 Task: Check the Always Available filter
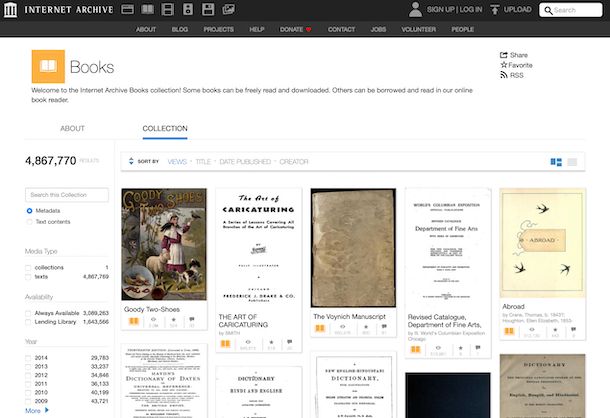[28, 313]
